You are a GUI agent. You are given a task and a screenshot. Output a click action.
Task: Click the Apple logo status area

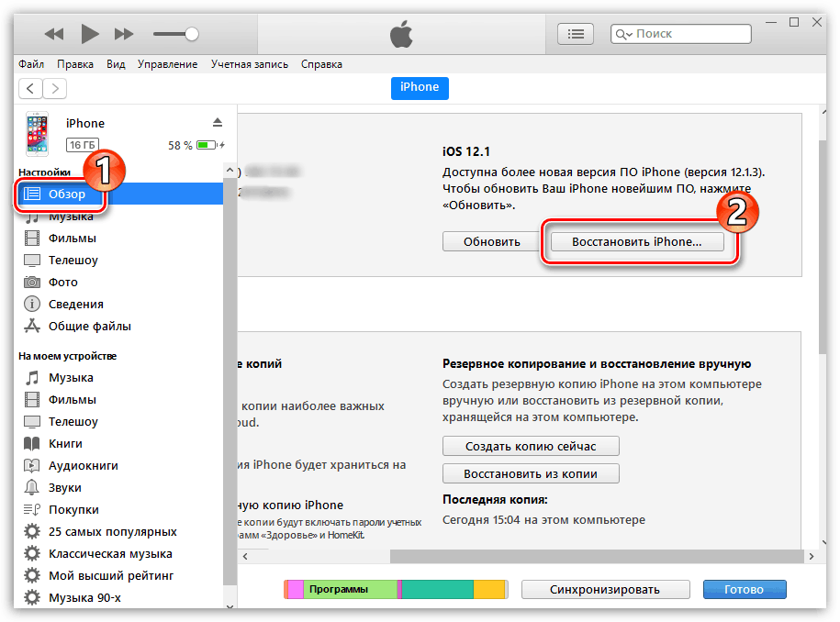(401, 34)
